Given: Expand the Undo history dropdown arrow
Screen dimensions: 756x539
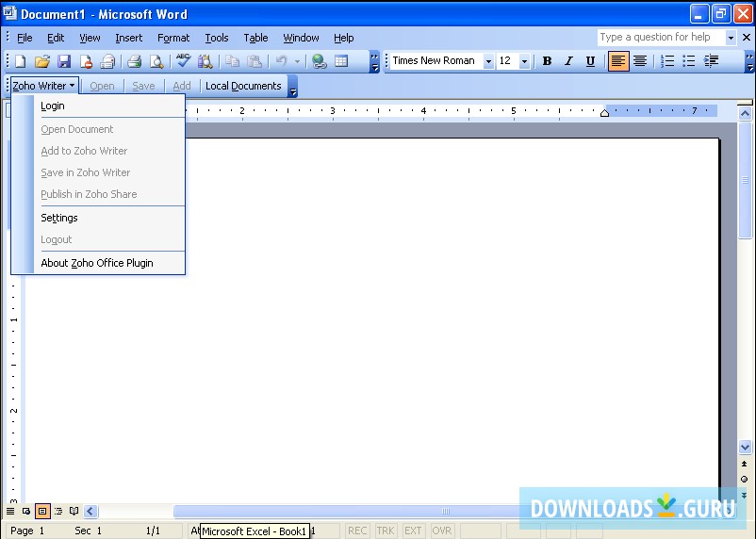Looking at the screenshot, I should coord(297,61).
